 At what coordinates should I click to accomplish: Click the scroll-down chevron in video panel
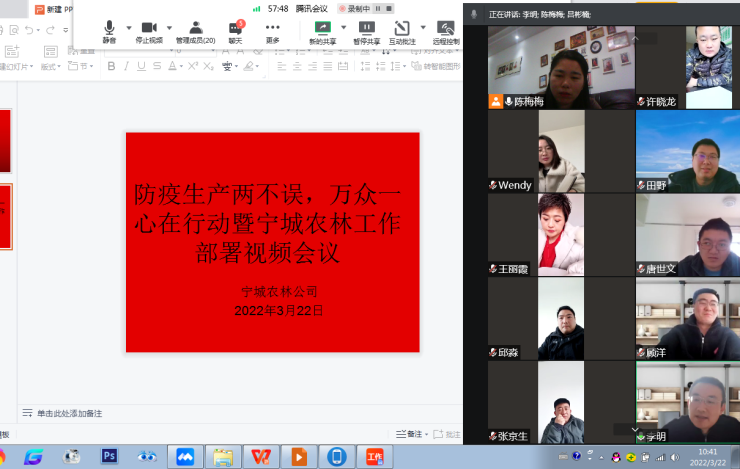tap(636, 430)
